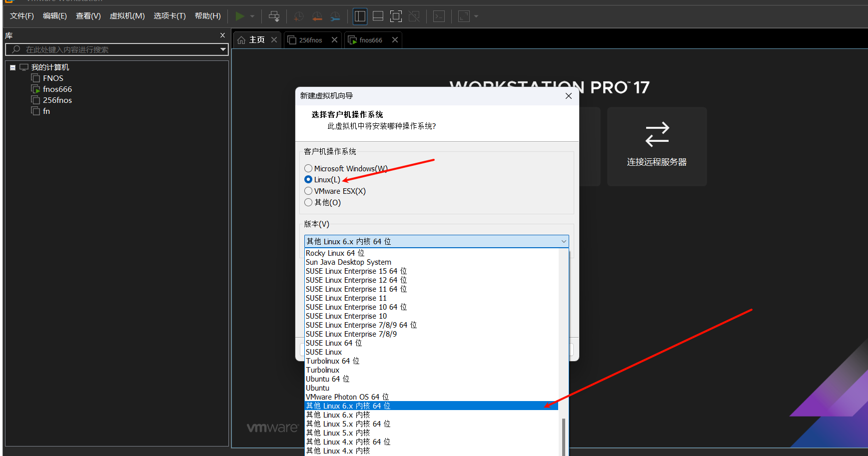
Task: Choose Turbolinux 64 位 option
Action: click(431, 361)
